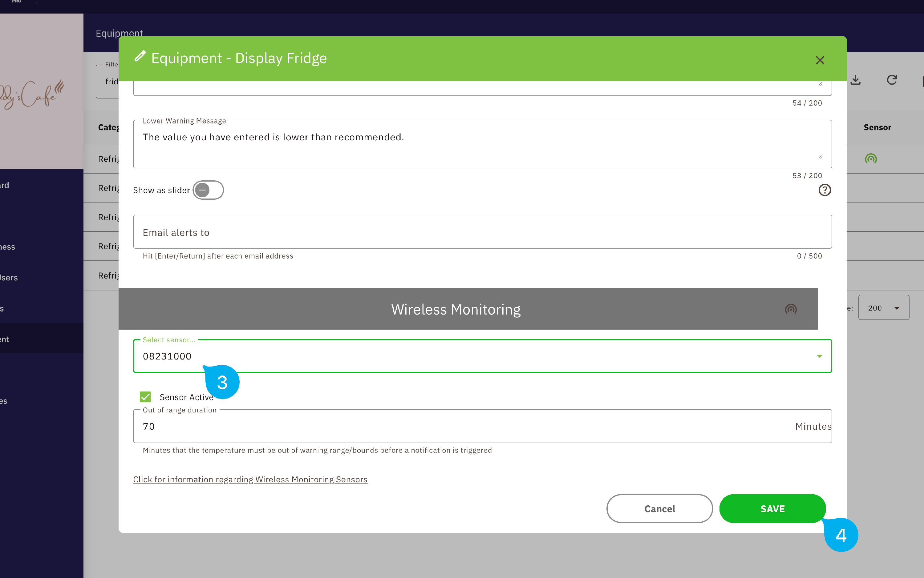This screenshot has width=924, height=578.
Task: Enable the Show as slider toggle
Action: coord(209,190)
